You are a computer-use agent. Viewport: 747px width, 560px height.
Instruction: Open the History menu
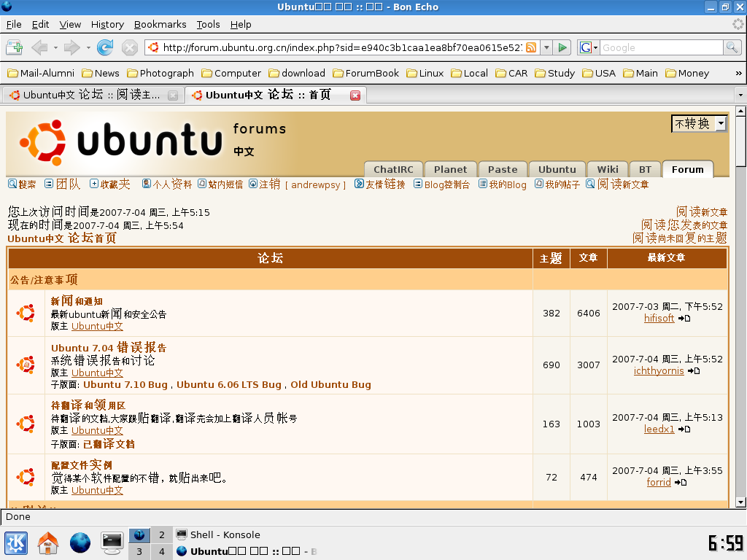pyautogui.click(x=107, y=24)
